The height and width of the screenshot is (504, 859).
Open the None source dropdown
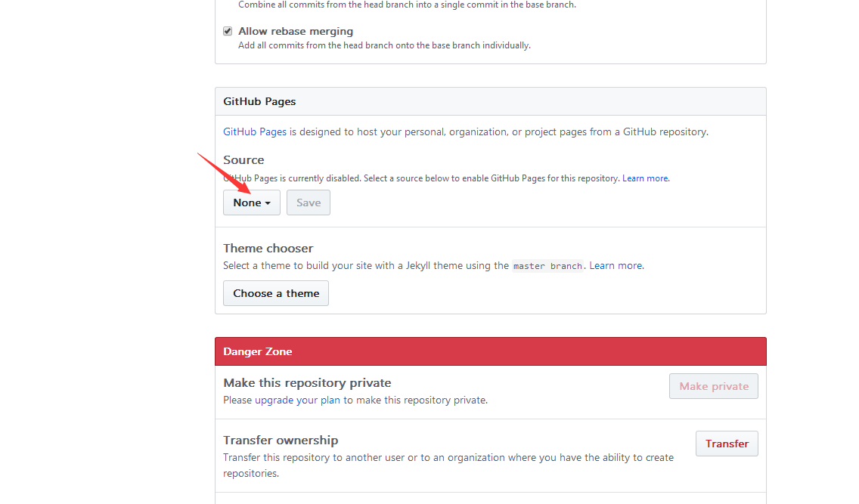coord(252,203)
